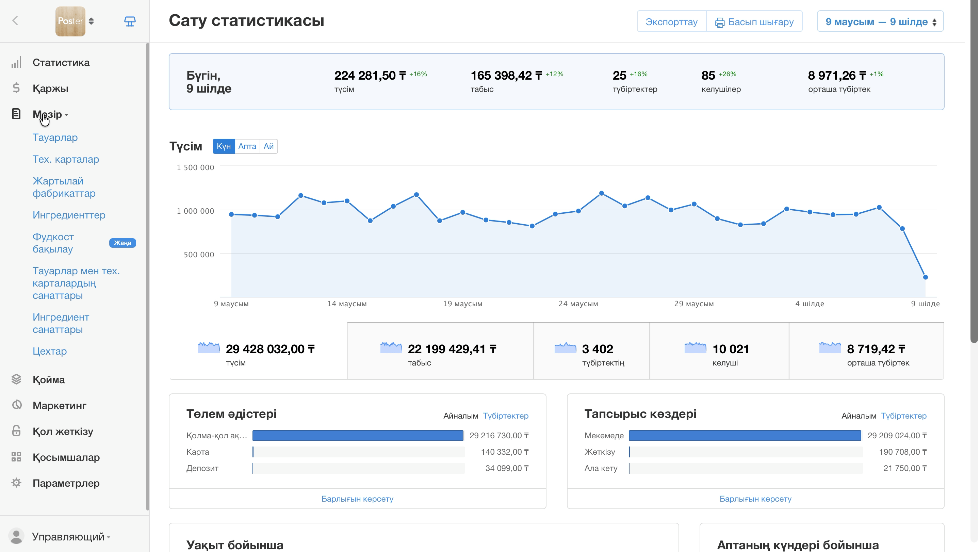This screenshot has width=980, height=552.
Task: Open the 9 маусым — 9 шілде date picker
Action: pyautogui.click(x=880, y=22)
